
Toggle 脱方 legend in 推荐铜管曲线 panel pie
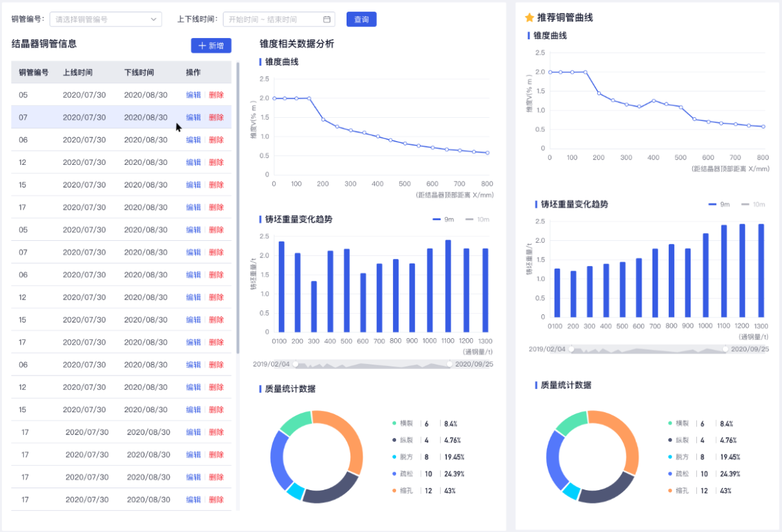tap(678, 457)
